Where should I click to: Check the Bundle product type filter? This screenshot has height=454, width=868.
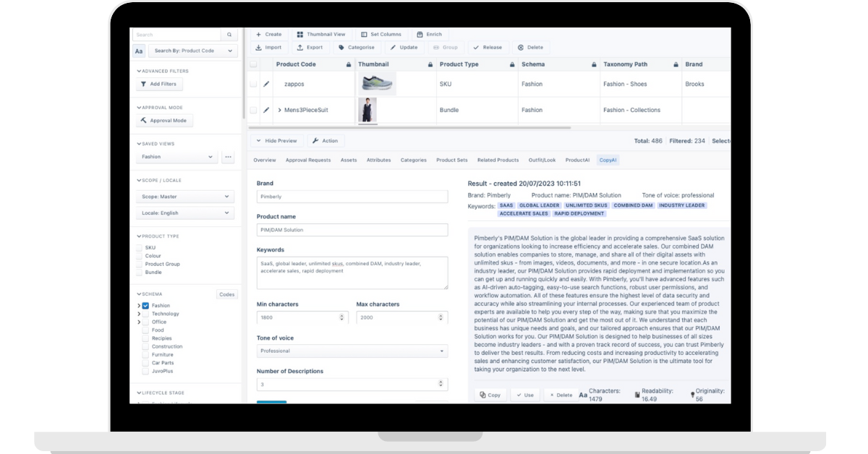(139, 273)
